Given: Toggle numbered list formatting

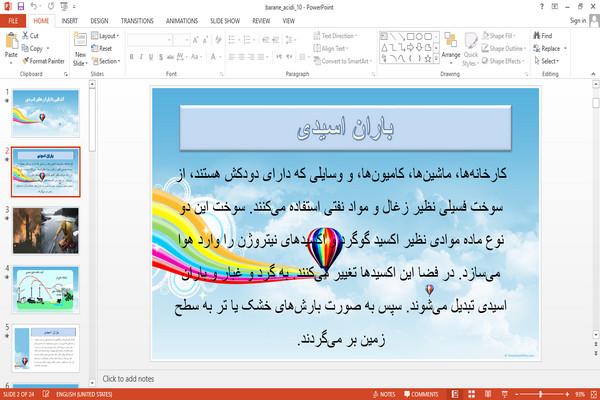Looking at the screenshot, I should point(249,39).
